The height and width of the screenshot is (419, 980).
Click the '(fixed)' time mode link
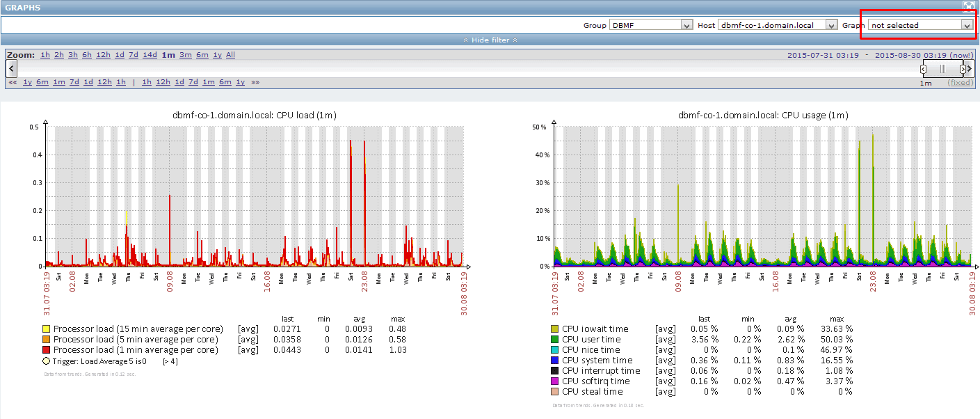click(x=960, y=82)
